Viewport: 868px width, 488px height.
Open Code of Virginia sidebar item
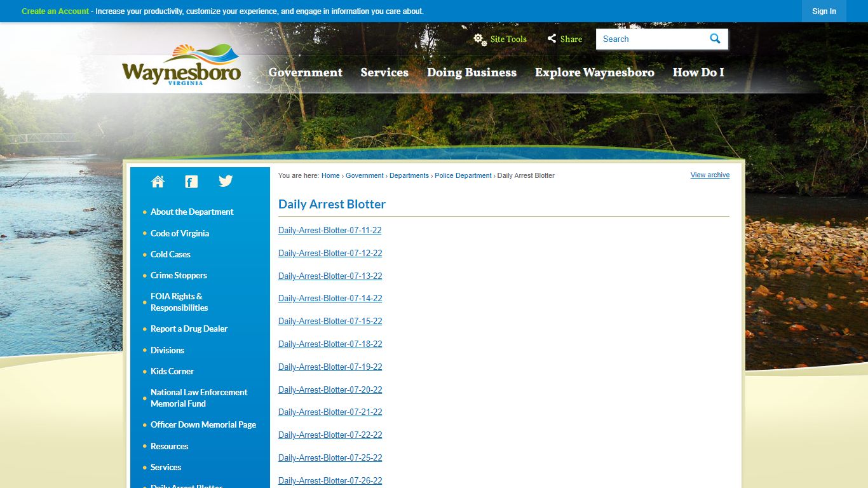point(180,233)
